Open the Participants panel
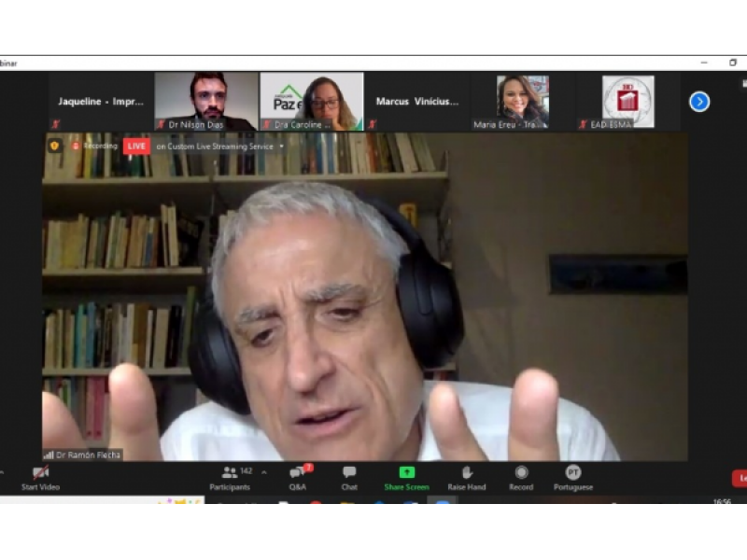 [x=230, y=478]
